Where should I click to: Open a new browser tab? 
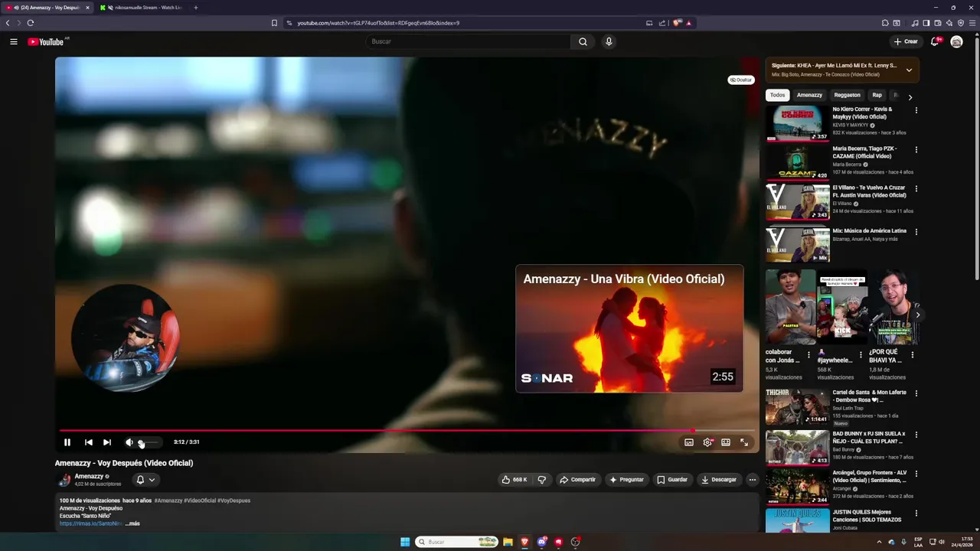click(195, 8)
